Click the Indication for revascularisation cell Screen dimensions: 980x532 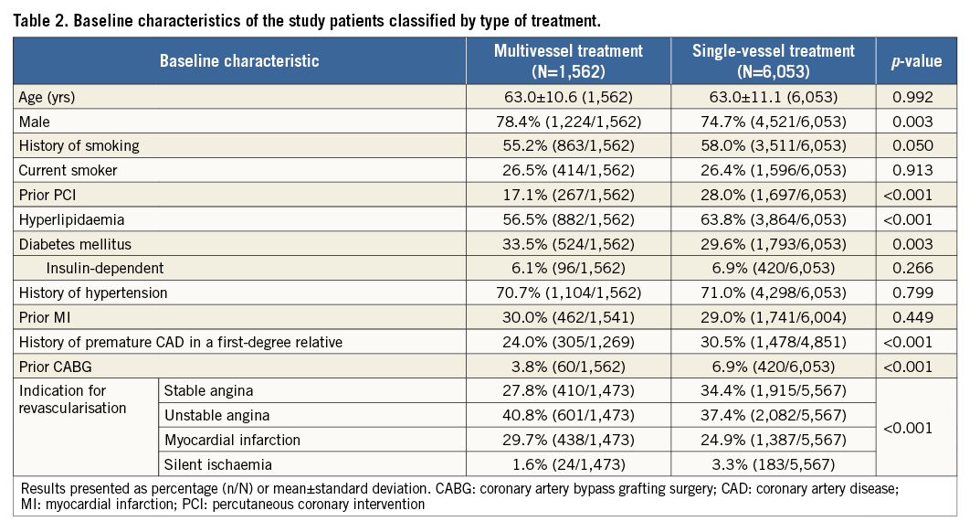click(73, 399)
